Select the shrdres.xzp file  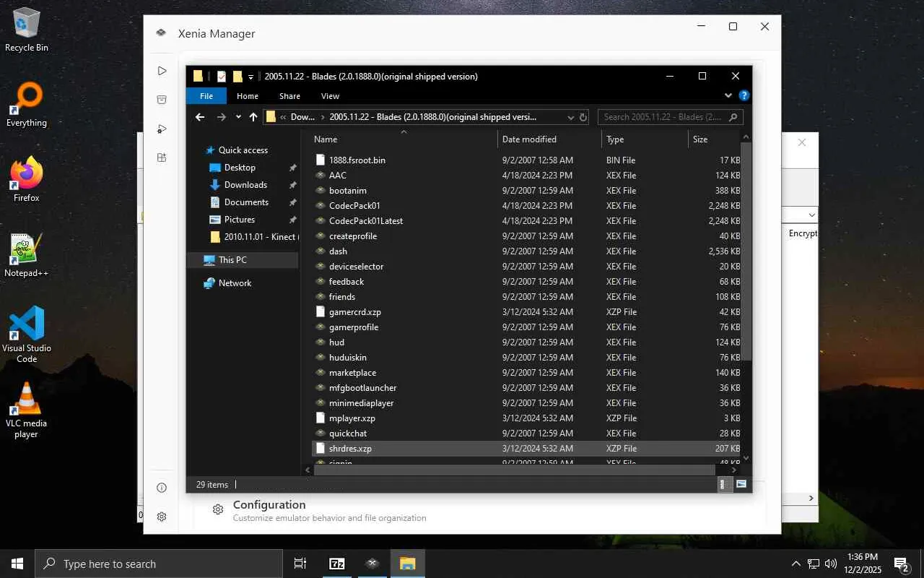[x=526, y=449]
